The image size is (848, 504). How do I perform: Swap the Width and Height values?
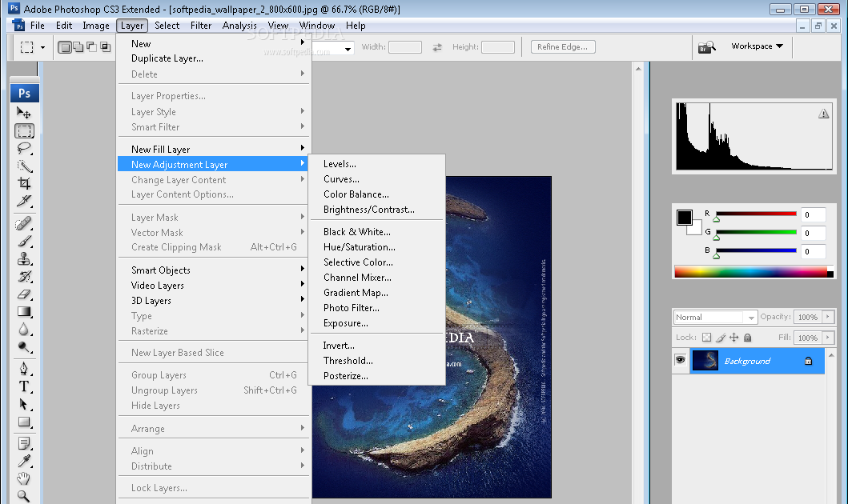(x=437, y=47)
